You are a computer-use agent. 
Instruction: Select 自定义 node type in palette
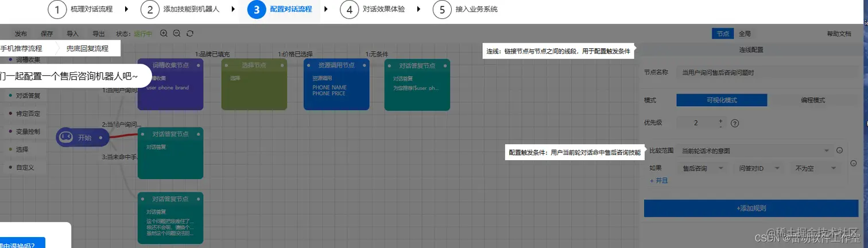click(25, 167)
